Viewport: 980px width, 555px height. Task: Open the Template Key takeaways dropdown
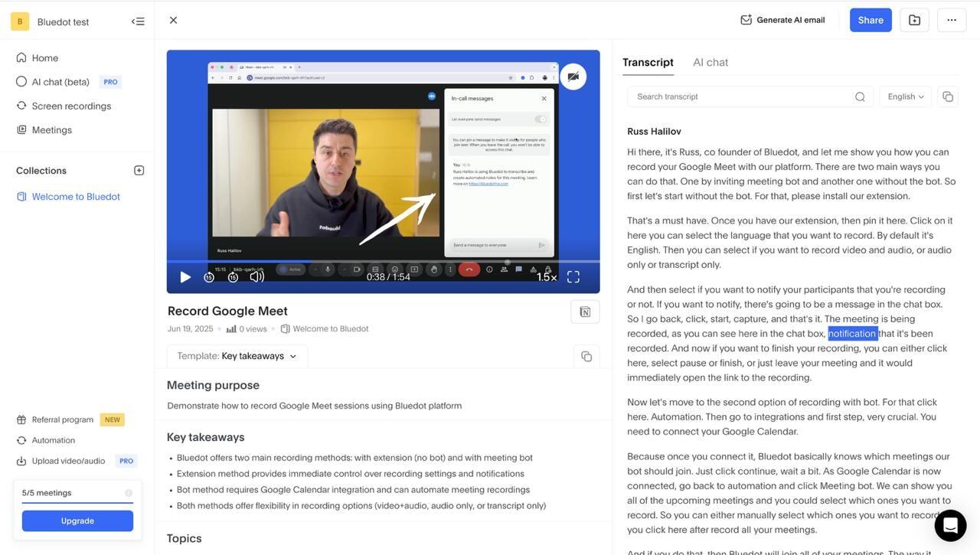(237, 356)
